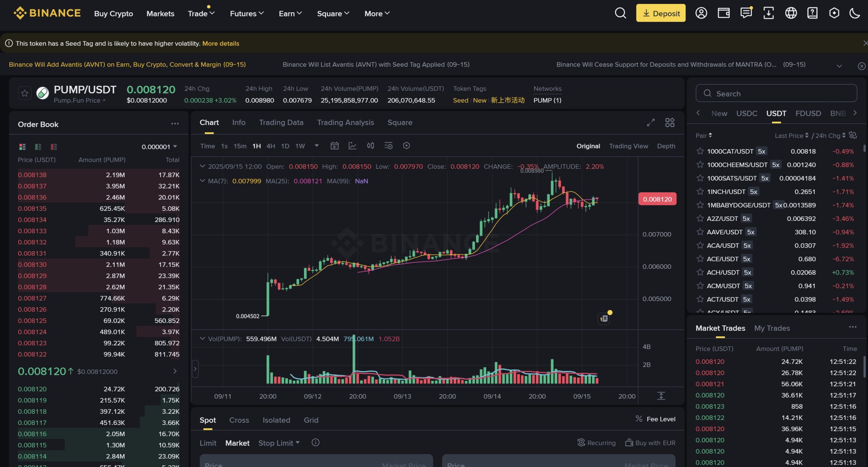Open the chat messages icon

(746, 13)
